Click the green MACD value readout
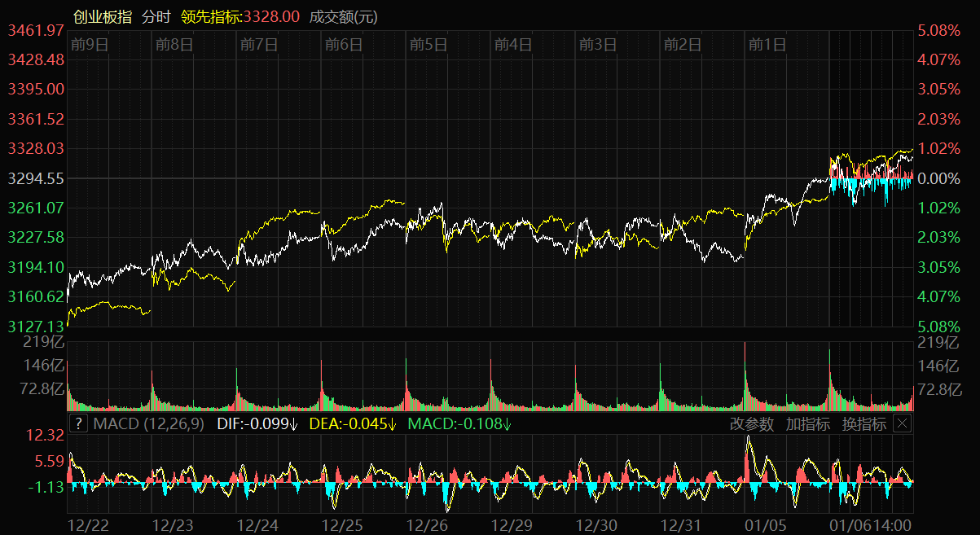 coord(459,423)
